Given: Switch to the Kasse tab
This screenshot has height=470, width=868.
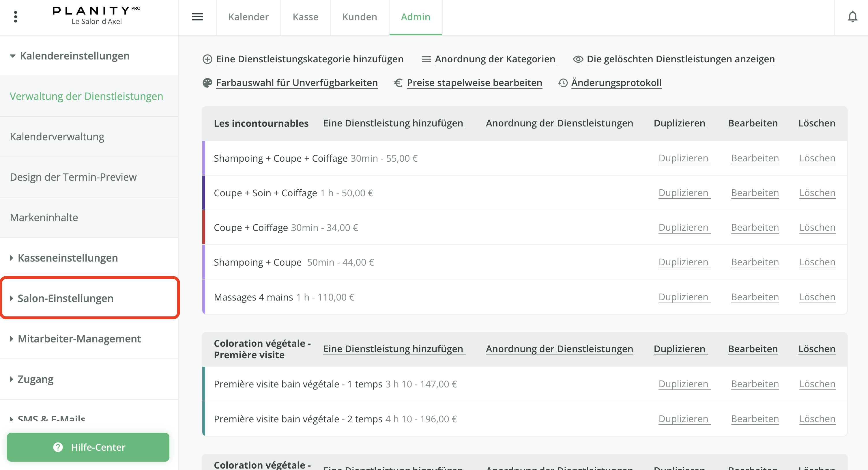Looking at the screenshot, I should point(305,17).
